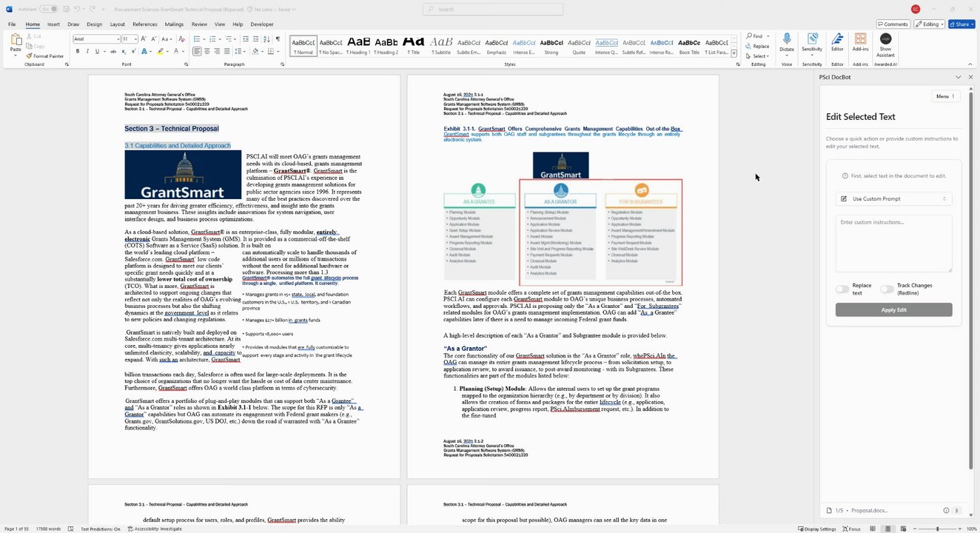Screen dimensions: 980x533
Task: Decrease paragraph indent
Action: click(x=246, y=38)
